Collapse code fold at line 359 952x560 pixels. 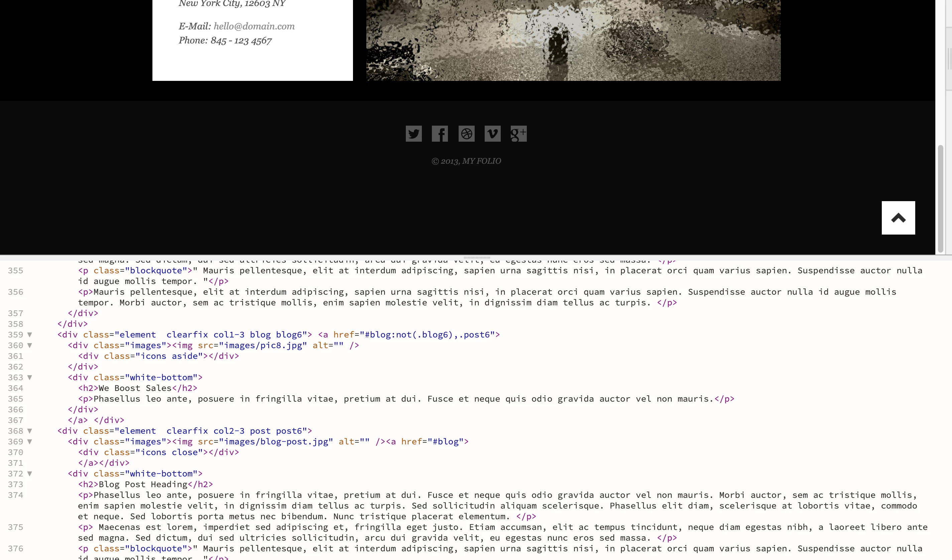(x=29, y=334)
